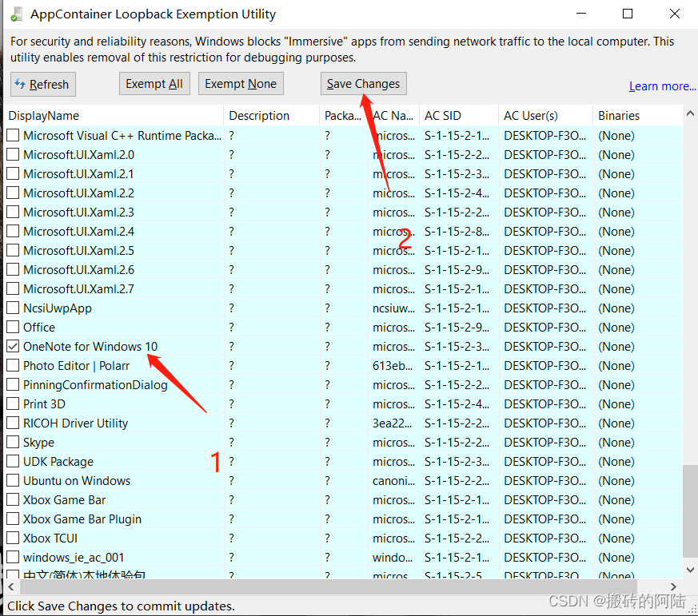Click the vertical scrollbar down arrow
Image resolution: width=698 pixels, height=616 pixels.
tap(690, 570)
